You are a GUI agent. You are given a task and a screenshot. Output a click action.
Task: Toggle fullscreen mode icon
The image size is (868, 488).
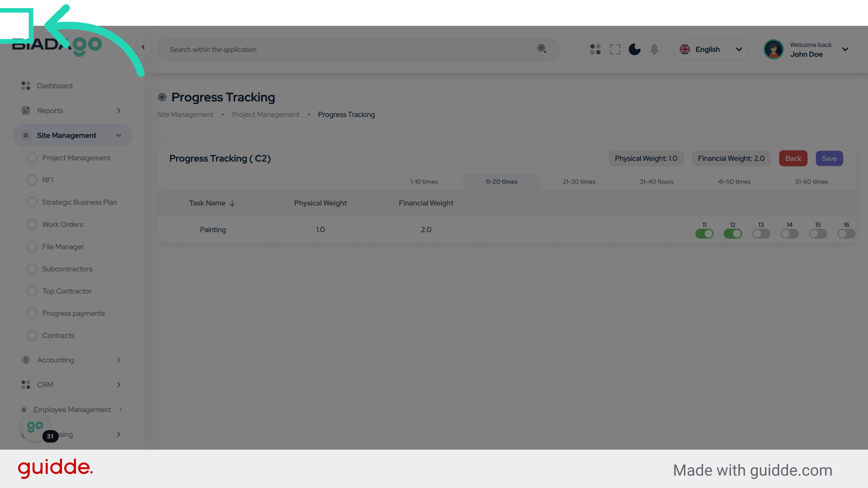(615, 49)
